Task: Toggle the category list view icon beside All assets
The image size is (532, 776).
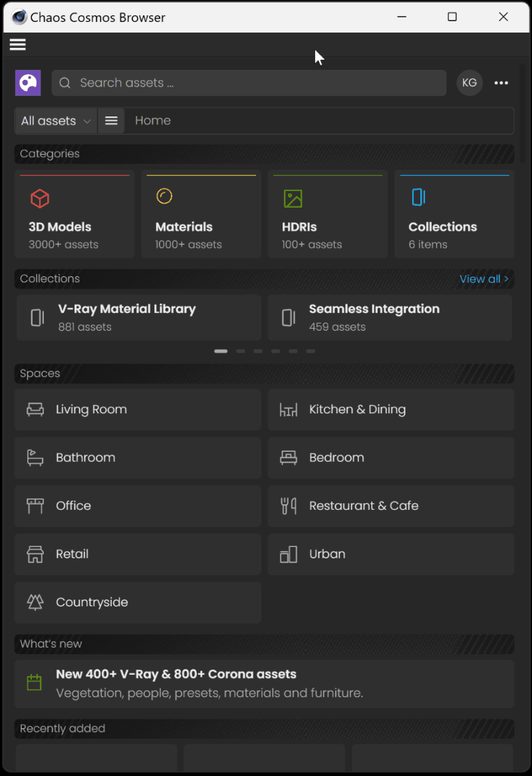Action: 111,120
